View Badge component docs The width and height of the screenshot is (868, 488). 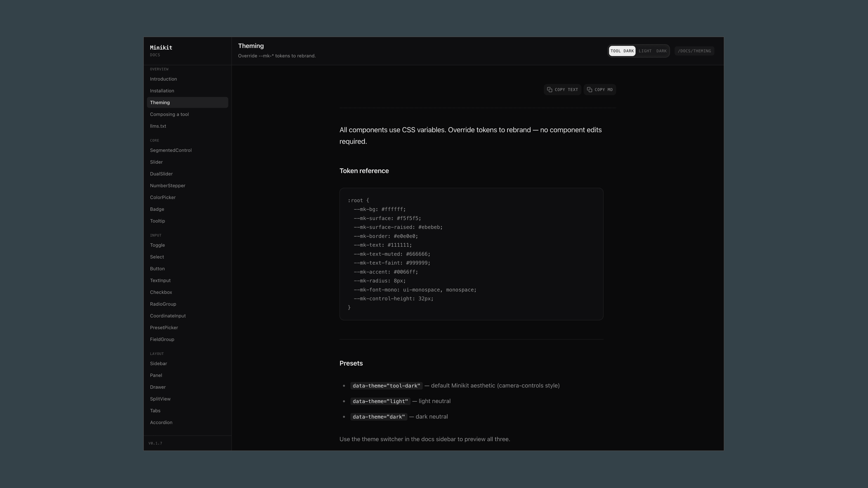[x=187, y=209]
